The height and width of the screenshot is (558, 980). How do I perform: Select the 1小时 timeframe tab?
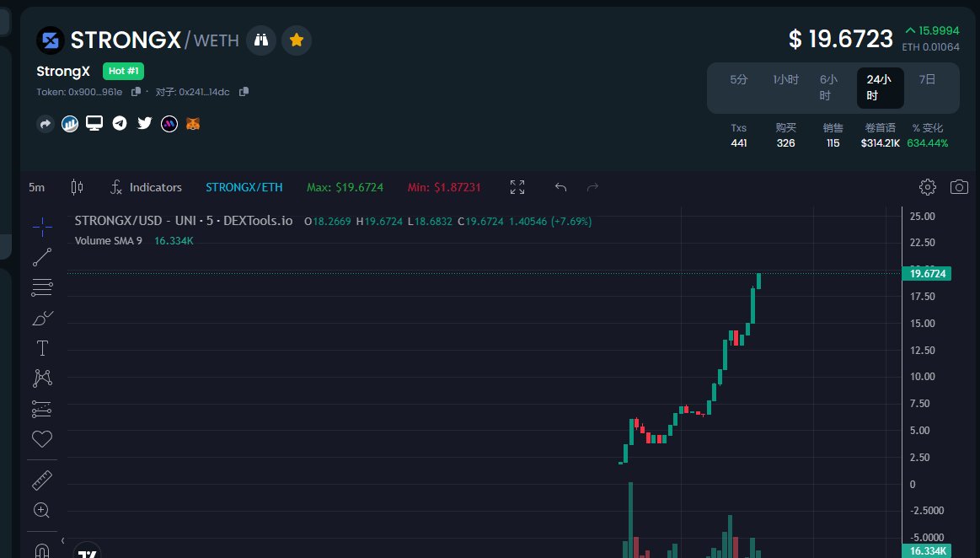785,80
